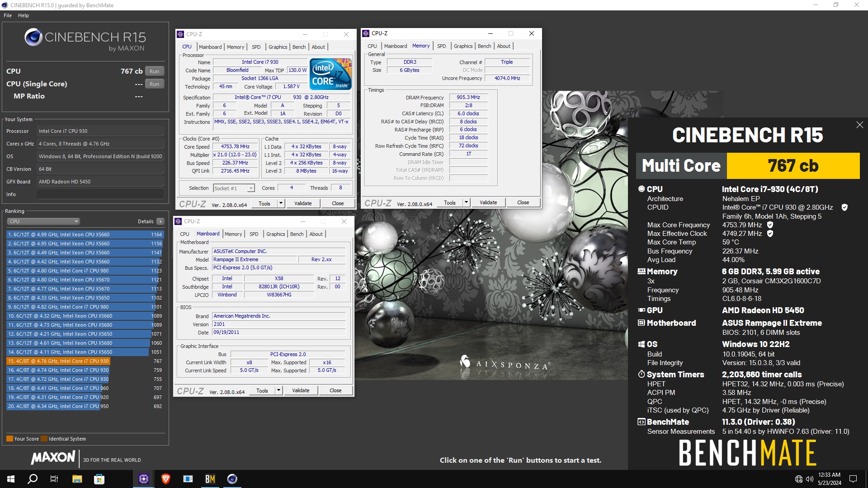
Task: Open the network tray icon
Action: point(799,479)
